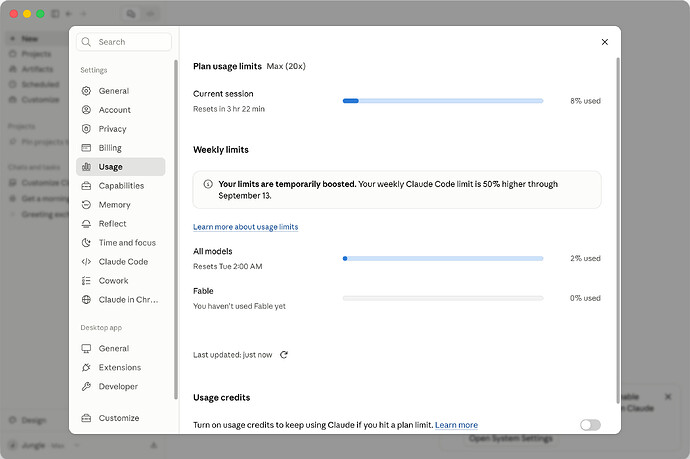Click the yellow macOS minimize button
Screen dimensions: 690x459
27,14
